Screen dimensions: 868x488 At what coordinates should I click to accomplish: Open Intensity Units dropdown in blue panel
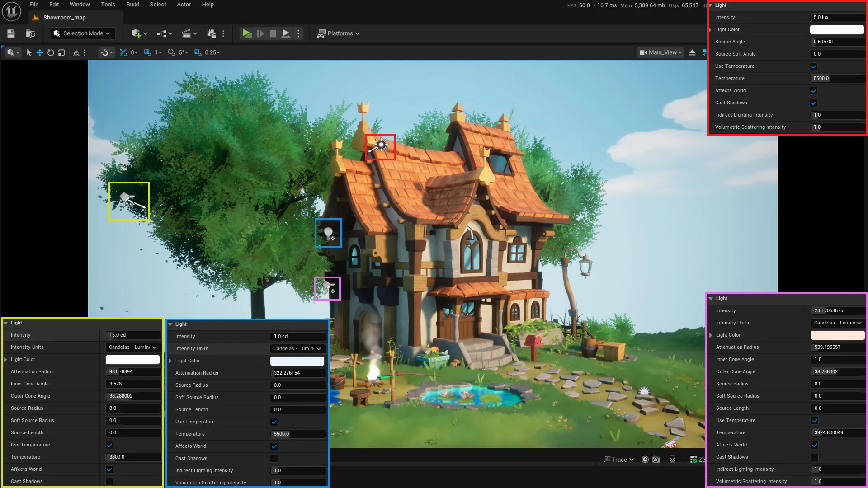click(297, 348)
